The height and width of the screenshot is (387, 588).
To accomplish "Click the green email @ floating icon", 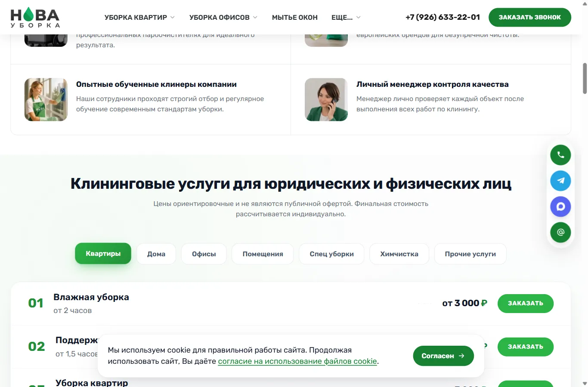I will pyautogui.click(x=560, y=232).
